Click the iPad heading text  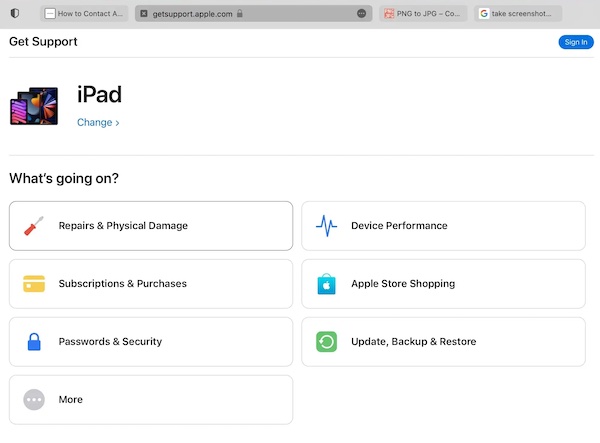coord(99,94)
